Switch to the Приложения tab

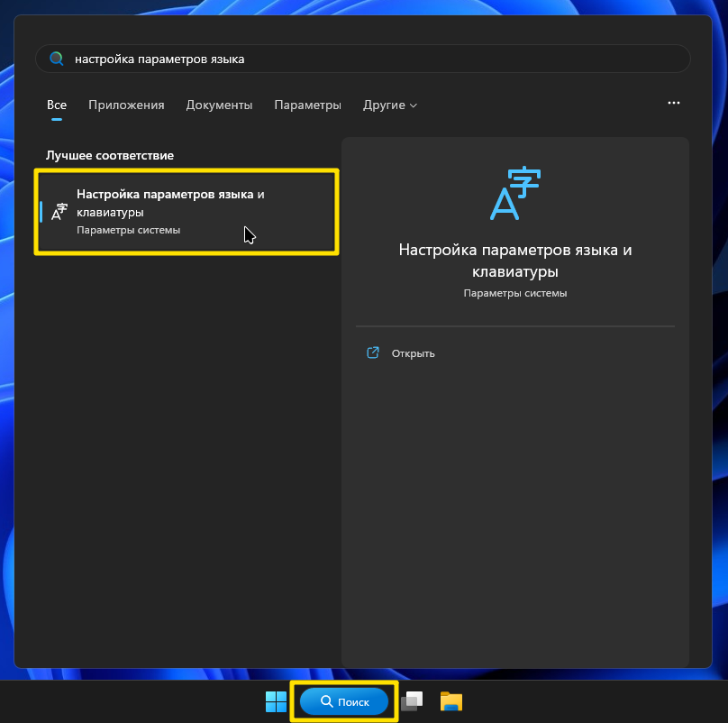pyautogui.click(x=126, y=105)
